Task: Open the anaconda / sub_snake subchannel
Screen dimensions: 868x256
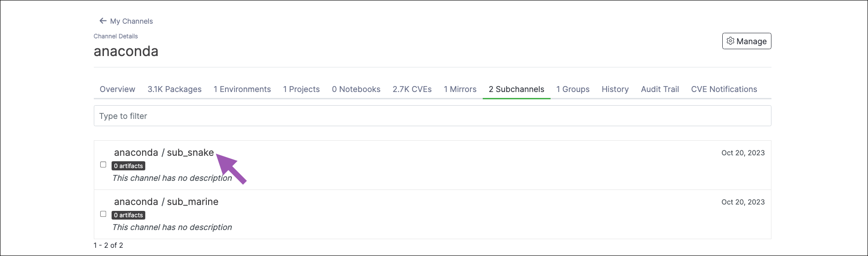Action: [164, 153]
